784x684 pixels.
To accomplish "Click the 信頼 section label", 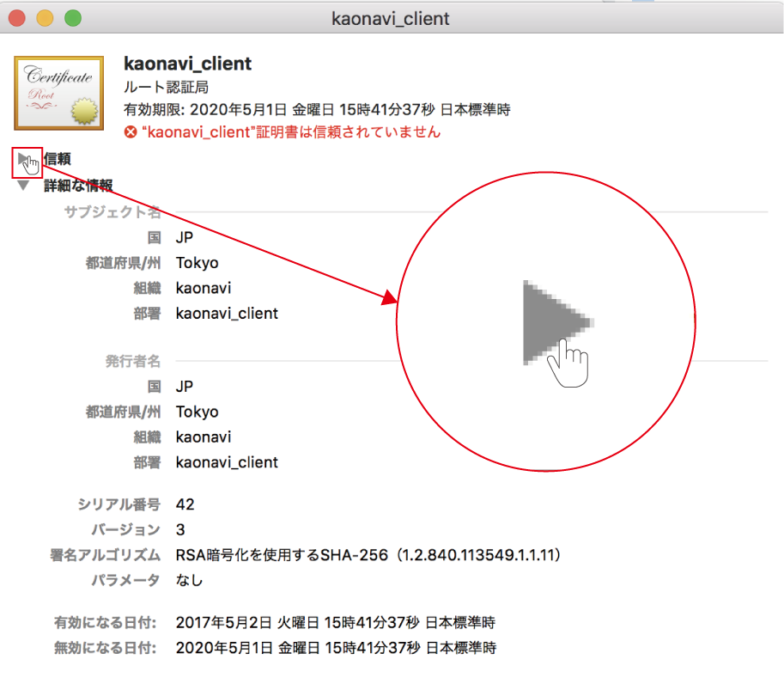I will (x=58, y=159).
